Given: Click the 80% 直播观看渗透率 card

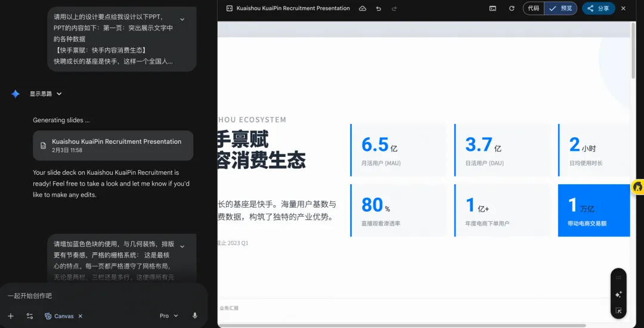Looking at the screenshot, I should click(x=398, y=210).
